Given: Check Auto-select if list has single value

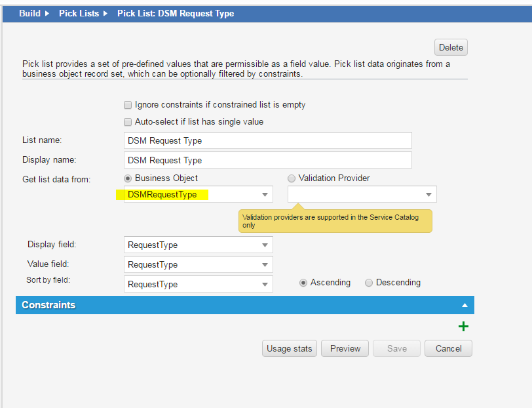Looking at the screenshot, I should (128, 122).
